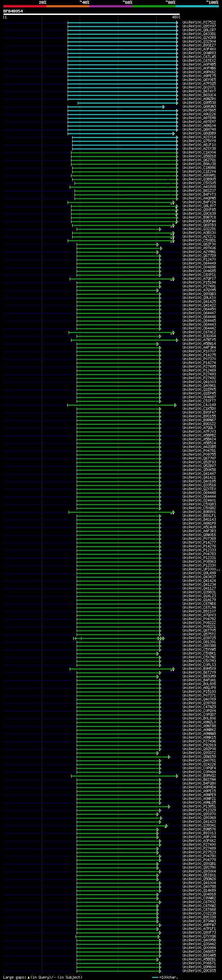
Task: Click the UniRef100_Q41447 label
Action: (x=199, y=474)
